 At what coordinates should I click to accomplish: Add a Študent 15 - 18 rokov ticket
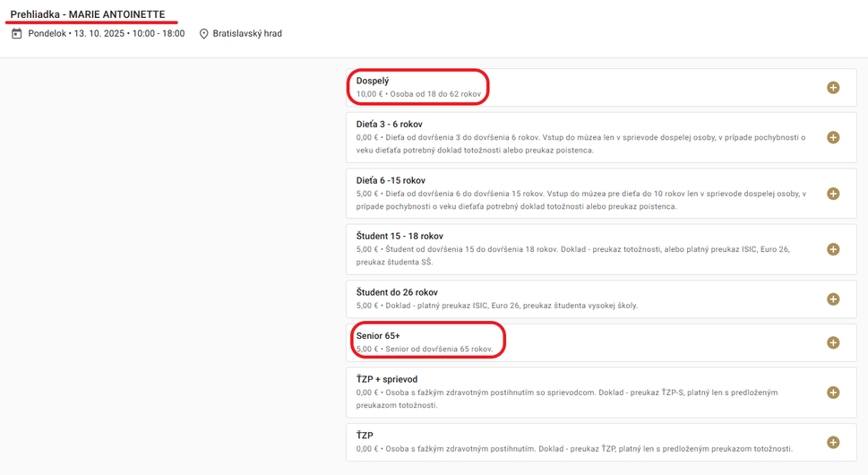coord(833,249)
